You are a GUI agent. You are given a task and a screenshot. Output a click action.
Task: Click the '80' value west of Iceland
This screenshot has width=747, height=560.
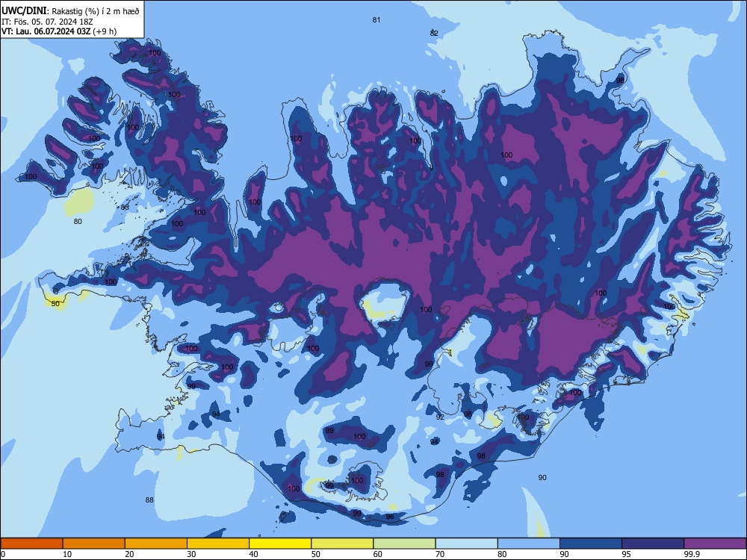(78, 221)
